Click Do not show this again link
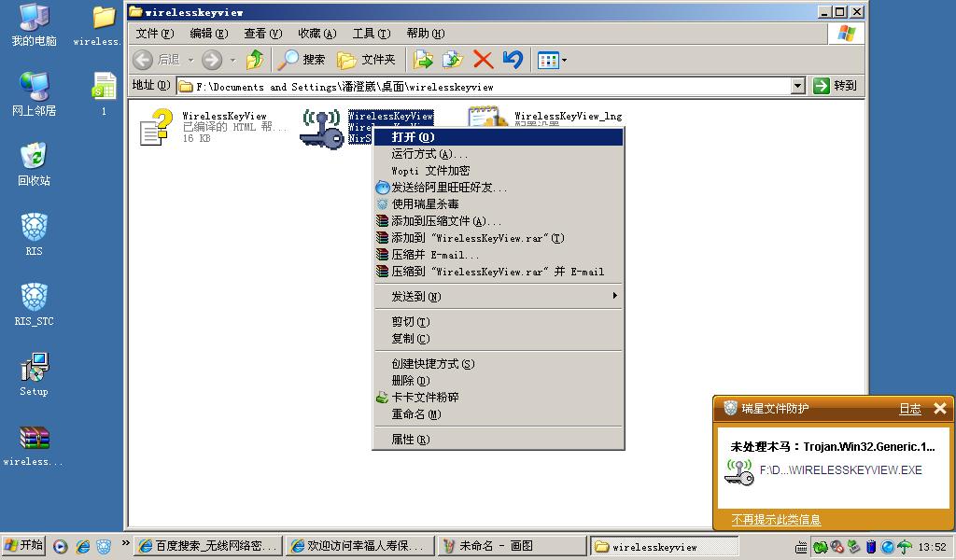This screenshot has width=956, height=560. 776,520
